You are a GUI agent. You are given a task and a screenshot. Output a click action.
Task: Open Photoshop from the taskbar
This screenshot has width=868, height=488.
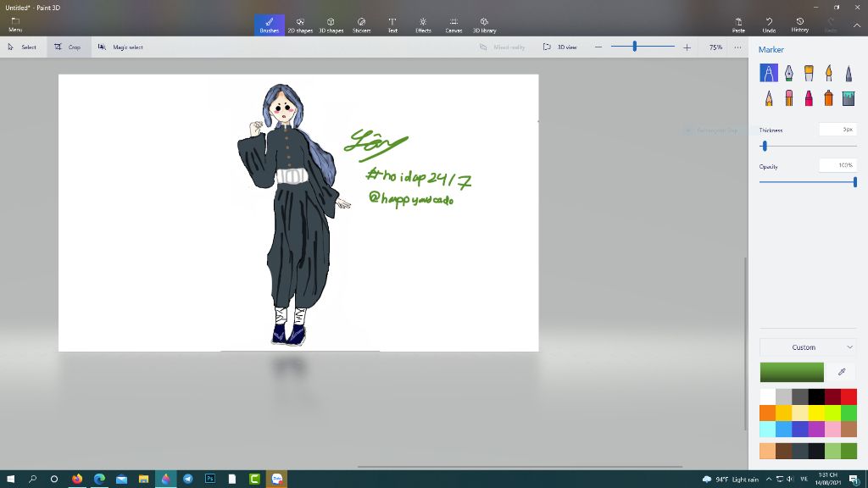pos(210,479)
